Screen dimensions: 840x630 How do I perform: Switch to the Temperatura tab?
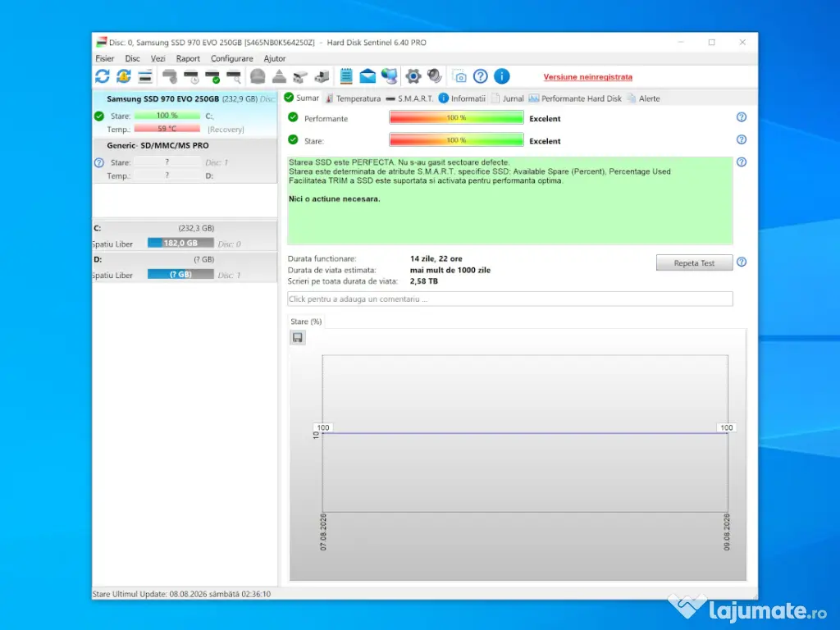pyautogui.click(x=353, y=98)
